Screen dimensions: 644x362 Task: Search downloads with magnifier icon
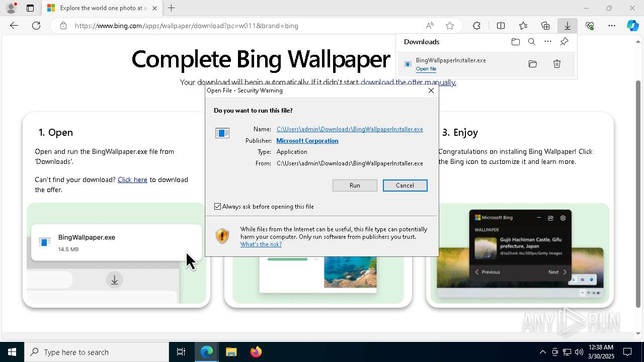532,42
